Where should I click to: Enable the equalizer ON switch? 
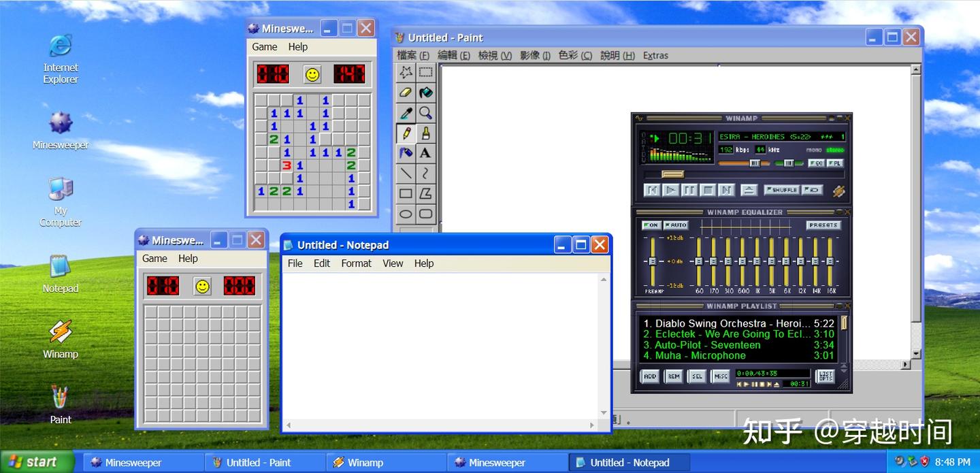point(651,225)
